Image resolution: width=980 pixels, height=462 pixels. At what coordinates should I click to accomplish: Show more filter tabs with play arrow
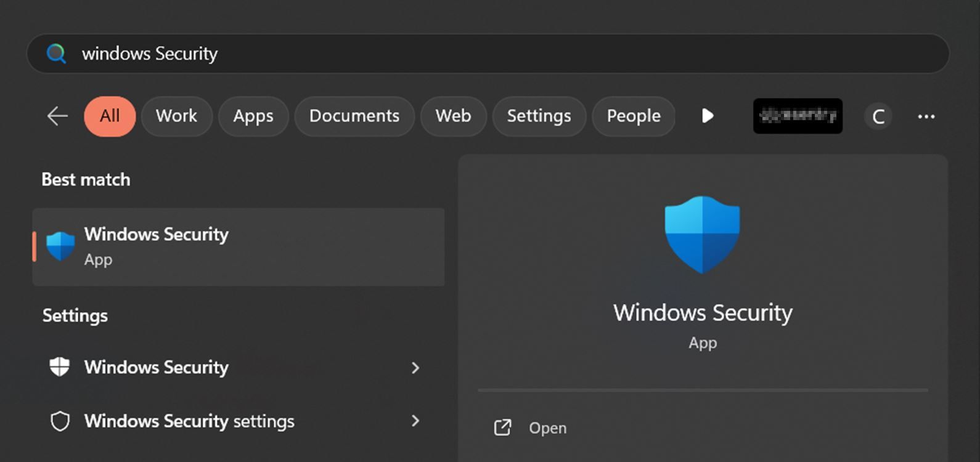point(708,116)
